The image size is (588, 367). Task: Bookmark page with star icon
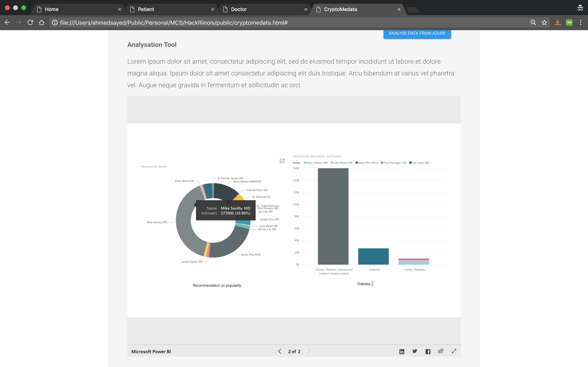(544, 23)
